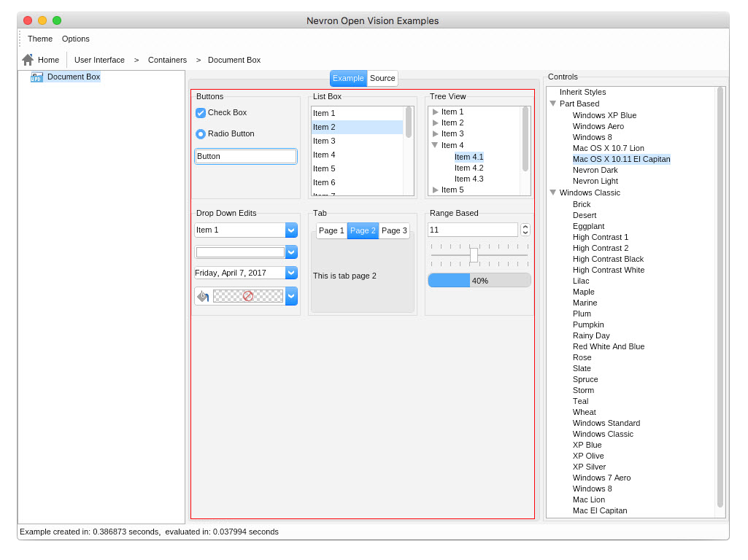Click the Containers breadcrumb link
Image resolution: width=748 pixels, height=560 pixels.
point(167,60)
